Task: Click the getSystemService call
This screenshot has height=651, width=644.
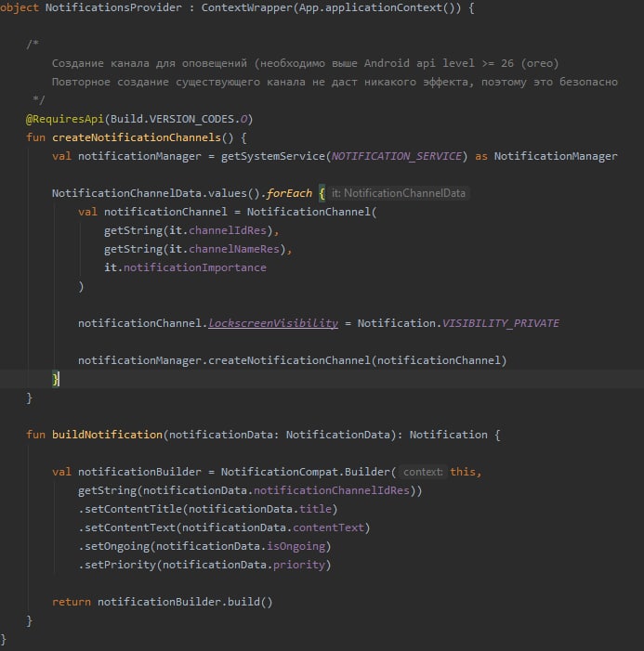Action: click(x=273, y=156)
